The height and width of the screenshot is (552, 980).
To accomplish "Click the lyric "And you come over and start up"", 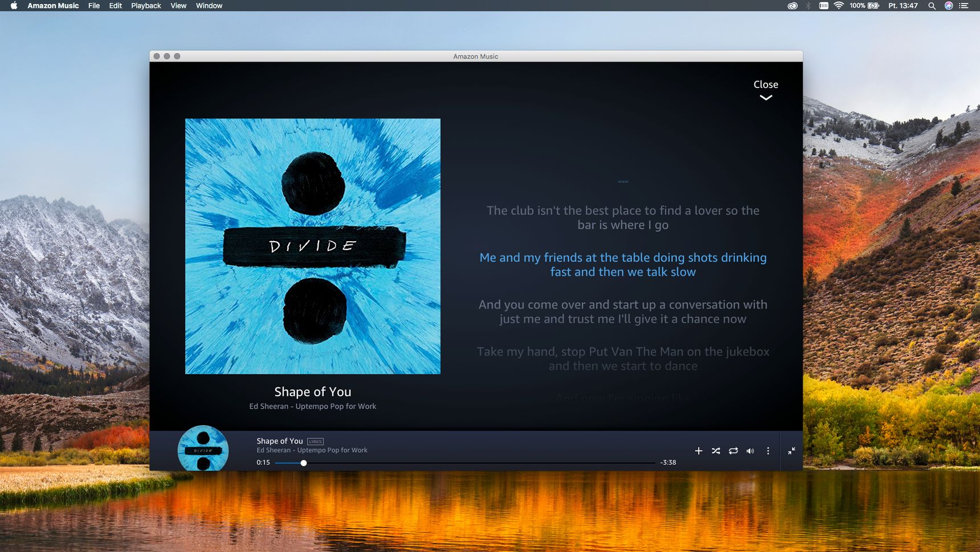I will tap(623, 311).
